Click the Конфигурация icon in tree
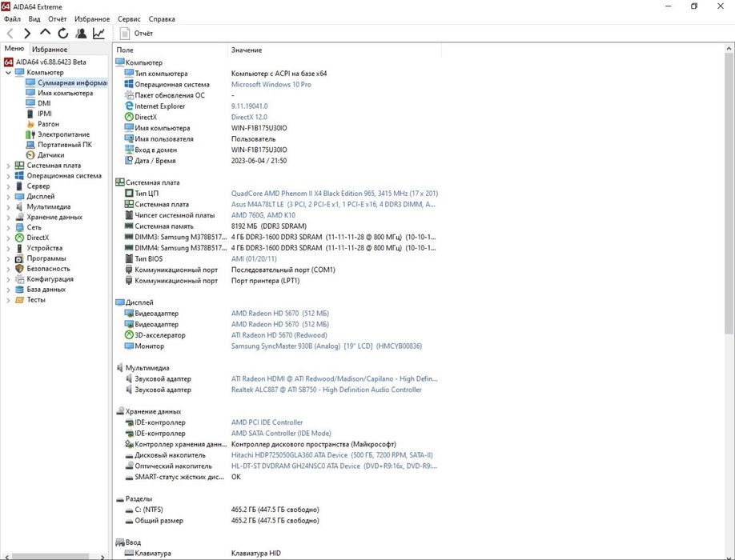Viewport: 735px width, 560px height. pyautogui.click(x=19, y=278)
